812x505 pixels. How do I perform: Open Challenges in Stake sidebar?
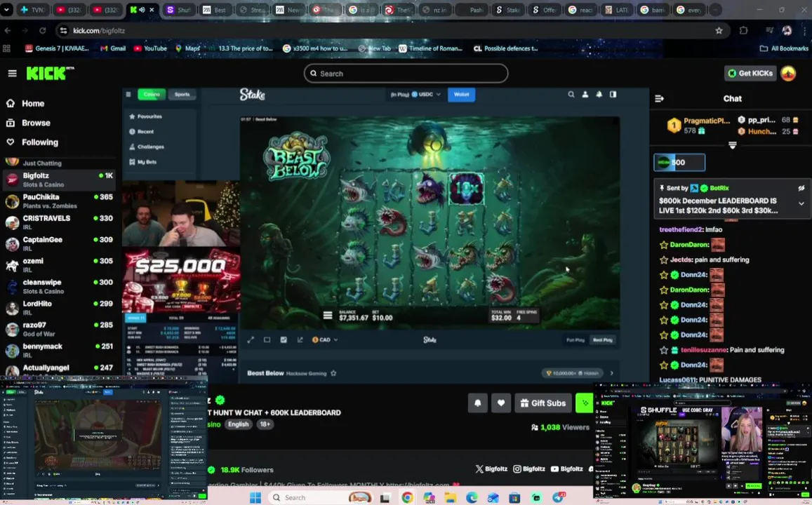(x=147, y=147)
